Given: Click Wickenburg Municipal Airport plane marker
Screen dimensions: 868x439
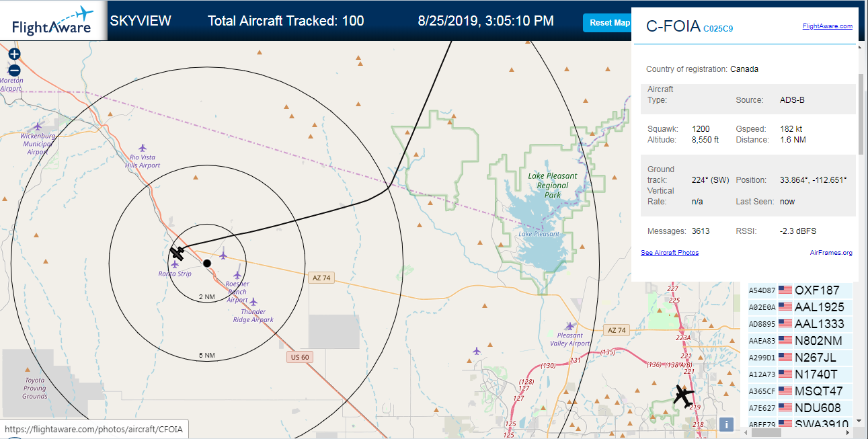Looking at the screenshot, I should (x=38, y=126).
